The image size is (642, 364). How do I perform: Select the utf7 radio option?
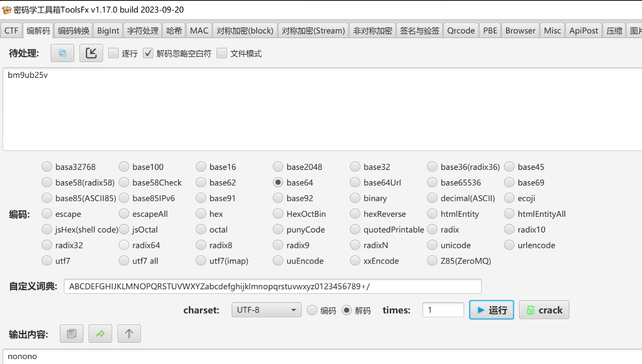click(47, 261)
